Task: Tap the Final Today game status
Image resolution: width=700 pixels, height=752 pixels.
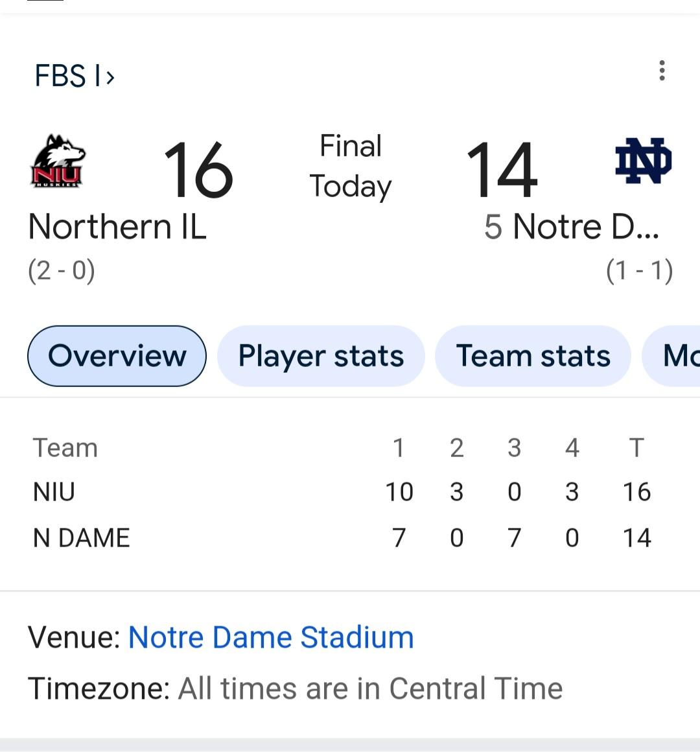Action: (x=351, y=166)
